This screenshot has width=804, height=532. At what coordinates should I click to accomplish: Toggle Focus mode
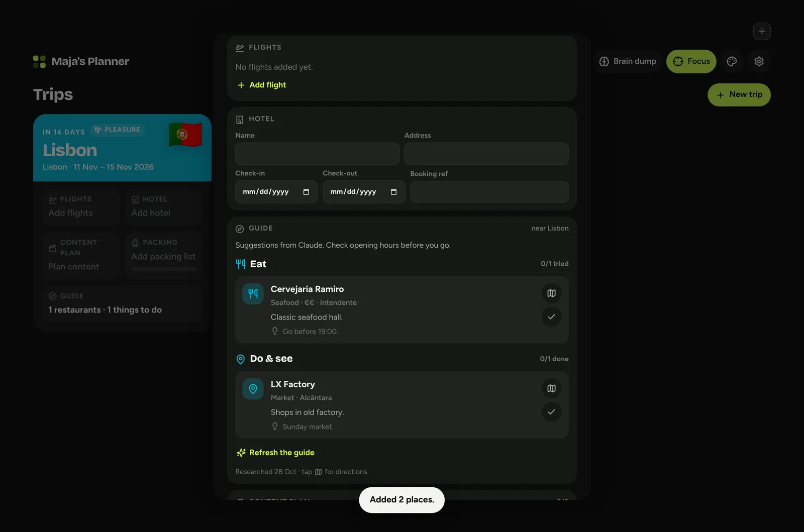click(x=691, y=61)
